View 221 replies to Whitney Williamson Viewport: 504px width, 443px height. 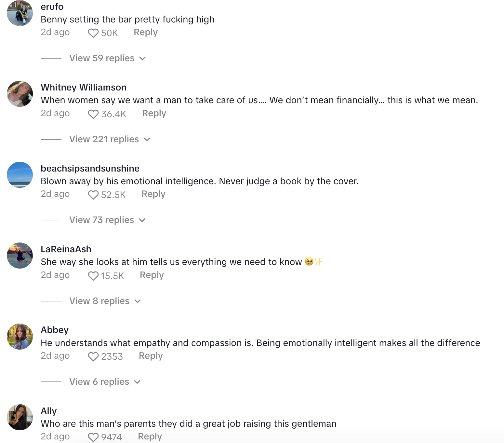(x=110, y=139)
